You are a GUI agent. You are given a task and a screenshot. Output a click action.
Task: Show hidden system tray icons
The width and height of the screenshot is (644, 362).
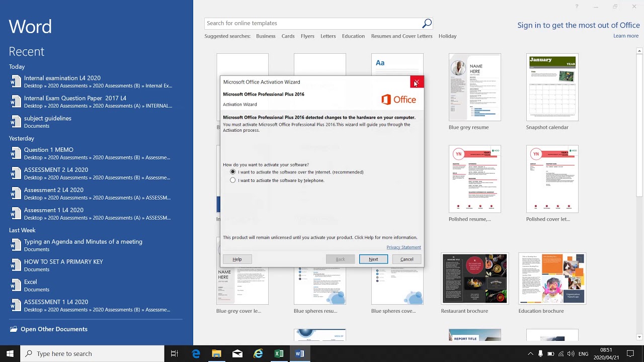coord(530,353)
